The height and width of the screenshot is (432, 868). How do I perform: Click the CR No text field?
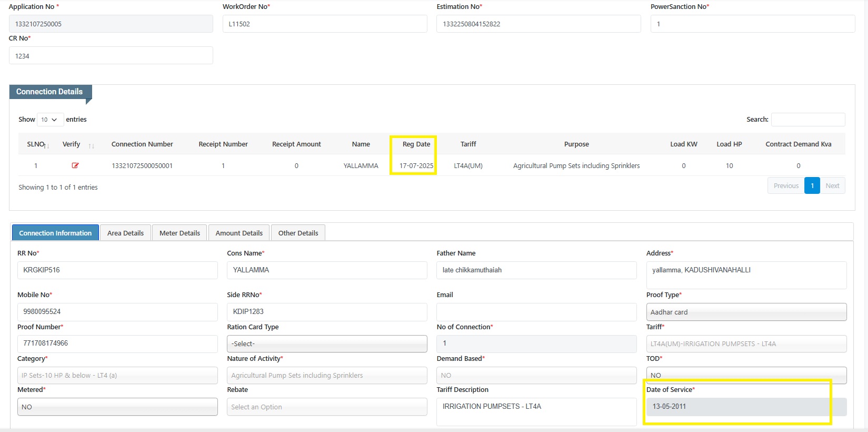111,56
